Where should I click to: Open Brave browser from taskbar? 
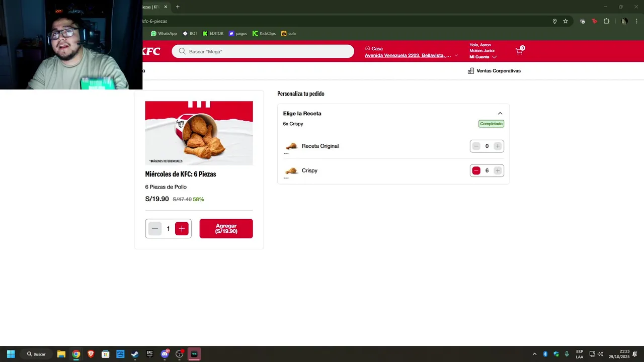91,354
